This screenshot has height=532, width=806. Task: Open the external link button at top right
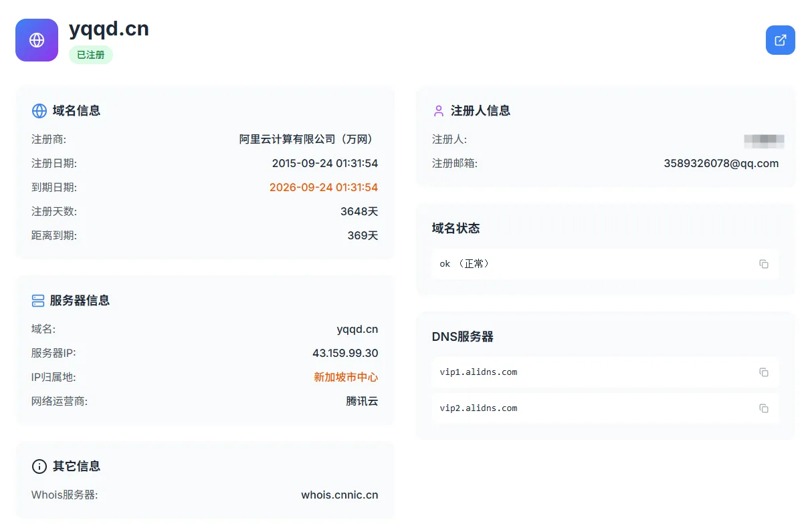point(780,40)
